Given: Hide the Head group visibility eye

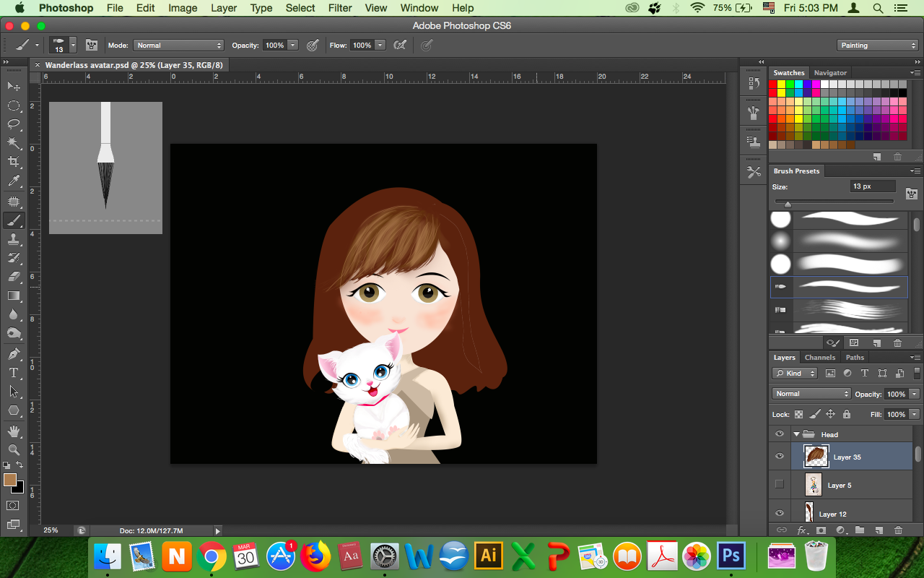Looking at the screenshot, I should [779, 434].
